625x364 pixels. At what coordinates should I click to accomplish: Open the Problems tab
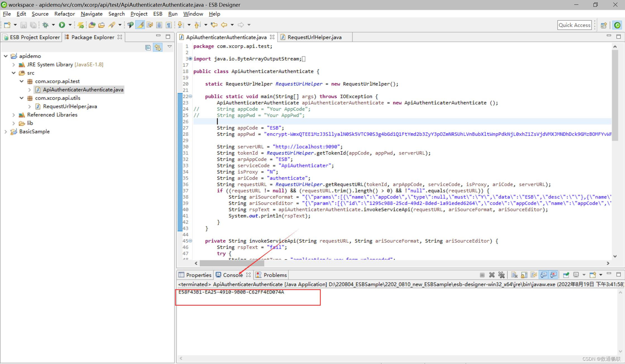point(275,275)
